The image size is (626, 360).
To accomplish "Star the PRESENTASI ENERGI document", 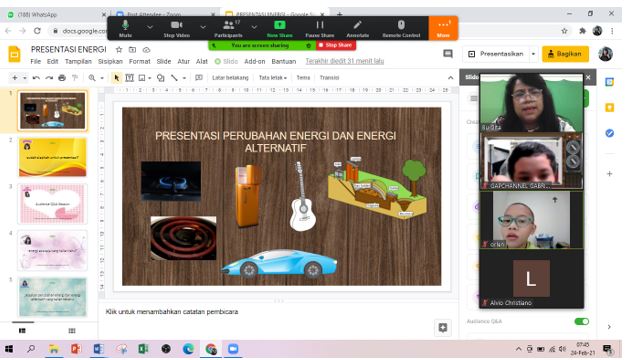I will [119, 49].
